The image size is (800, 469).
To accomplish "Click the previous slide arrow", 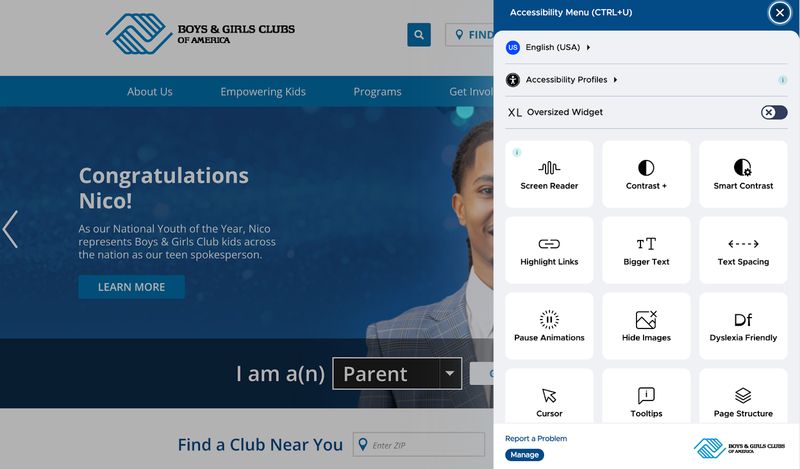I will coord(10,229).
